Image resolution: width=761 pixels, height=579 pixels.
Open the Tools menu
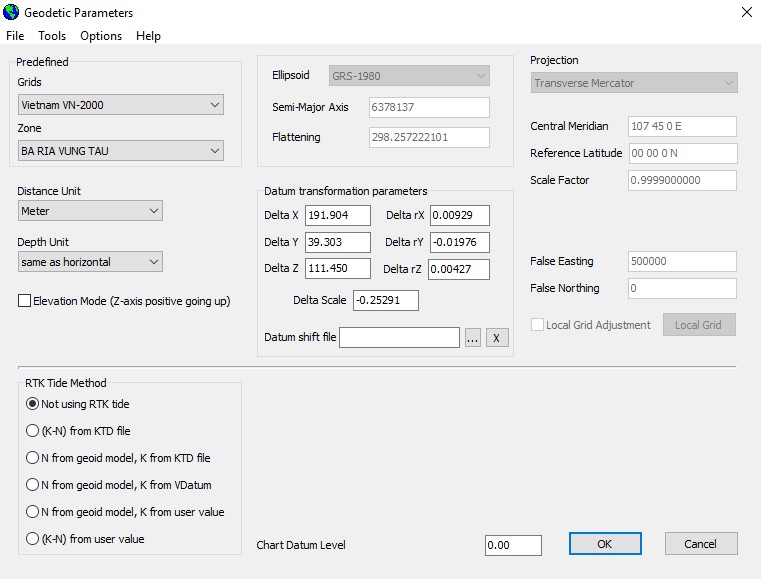tap(52, 36)
